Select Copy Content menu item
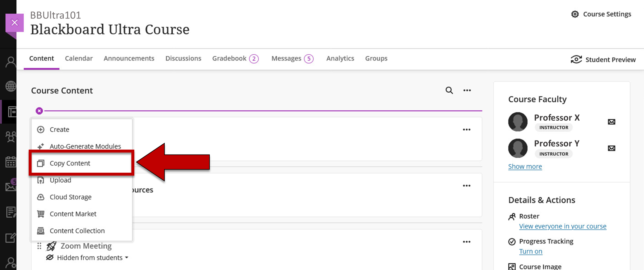This screenshot has height=270, width=644. coord(82,163)
